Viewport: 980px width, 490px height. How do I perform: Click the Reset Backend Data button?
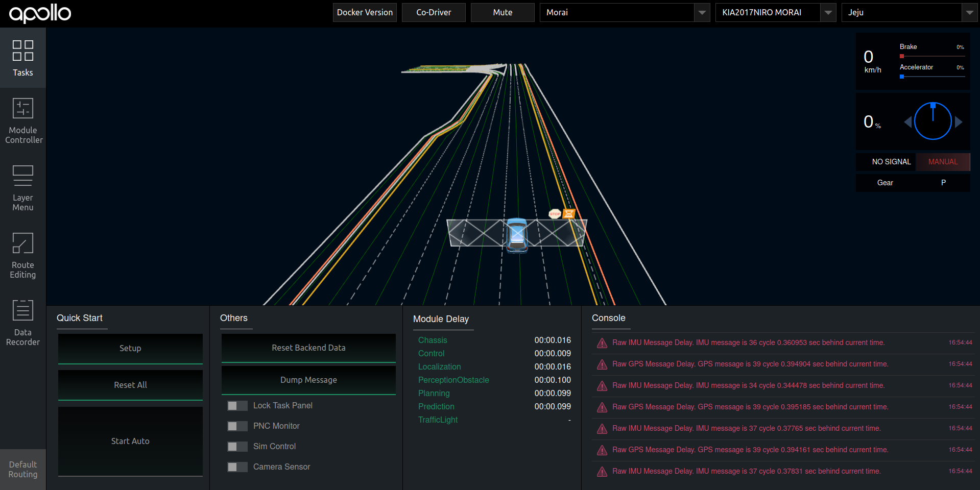pyautogui.click(x=308, y=348)
